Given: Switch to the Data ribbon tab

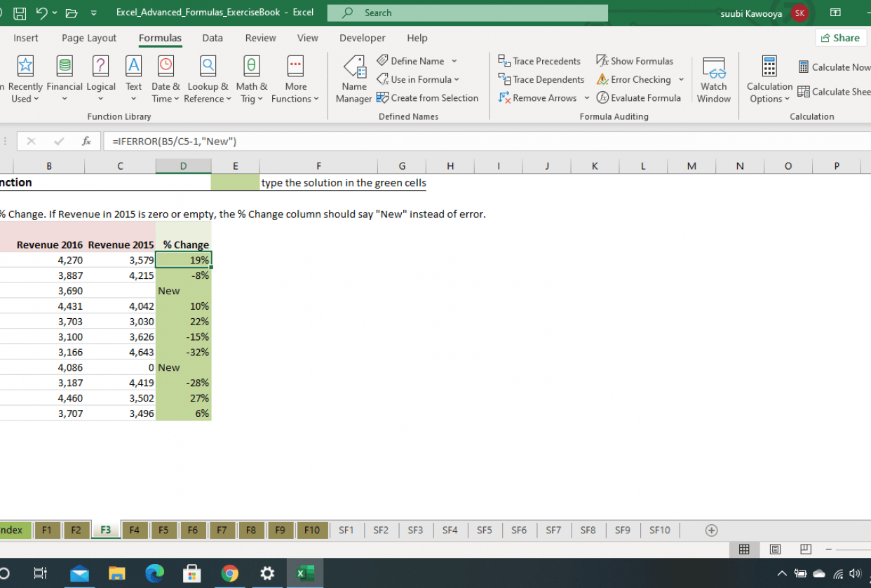Looking at the screenshot, I should point(212,38).
